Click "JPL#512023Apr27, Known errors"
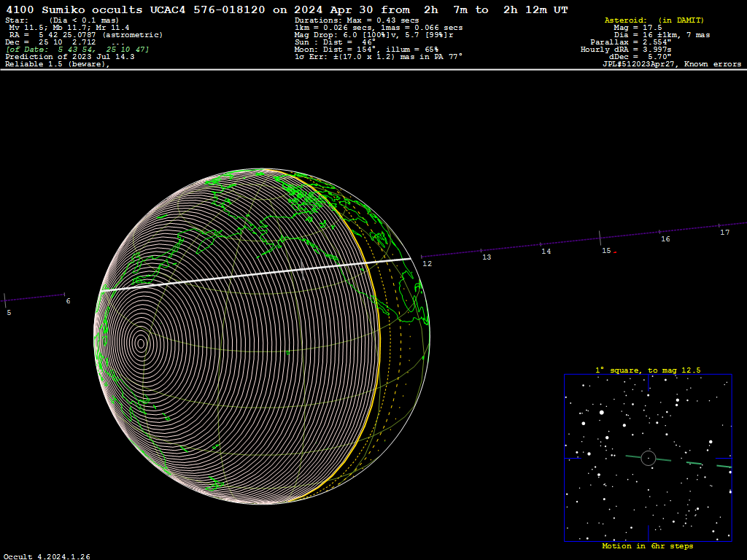747x560 pixels. click(x=672, y=64)
